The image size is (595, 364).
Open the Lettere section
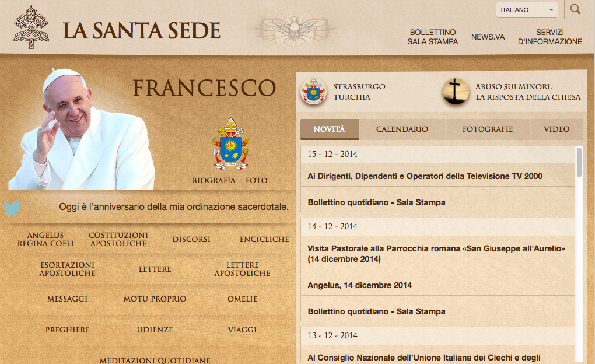[155, 269]
